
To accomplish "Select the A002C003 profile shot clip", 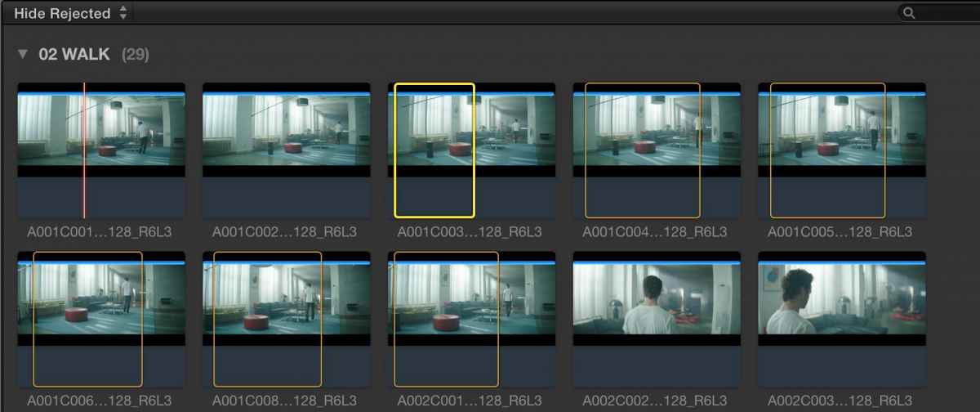I will click(x=842, y=319).
